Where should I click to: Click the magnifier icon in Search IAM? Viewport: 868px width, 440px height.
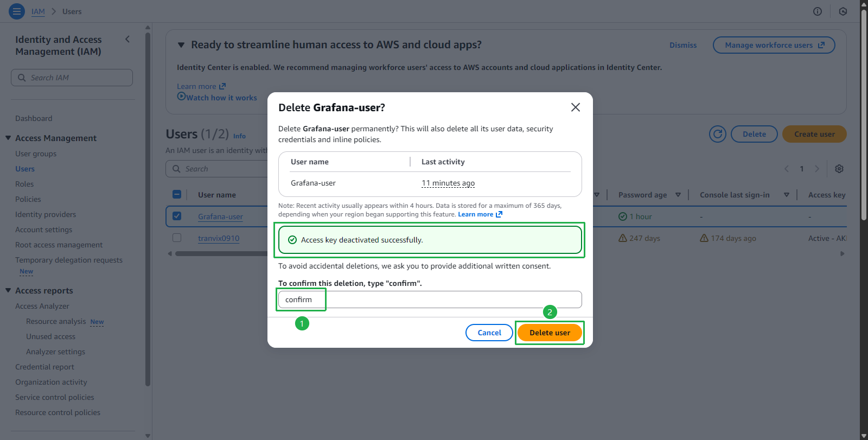tap(22, 78)
